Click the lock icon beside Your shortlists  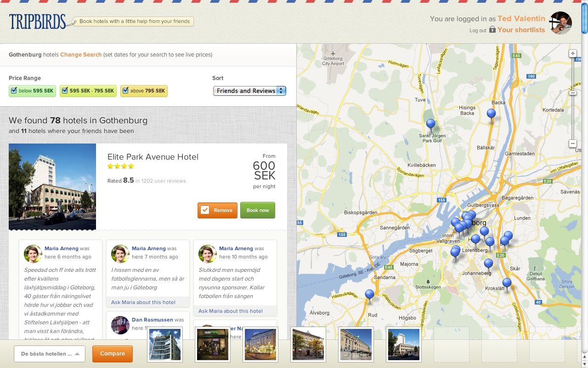492,29
